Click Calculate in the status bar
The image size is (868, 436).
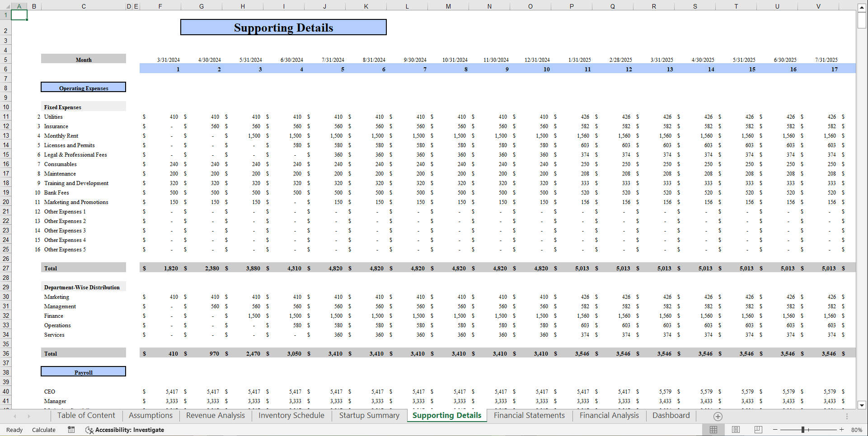[x=44, y=430]
